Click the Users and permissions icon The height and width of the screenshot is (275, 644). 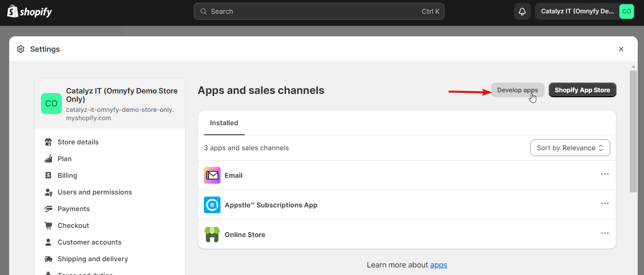[x=48, y=192]
